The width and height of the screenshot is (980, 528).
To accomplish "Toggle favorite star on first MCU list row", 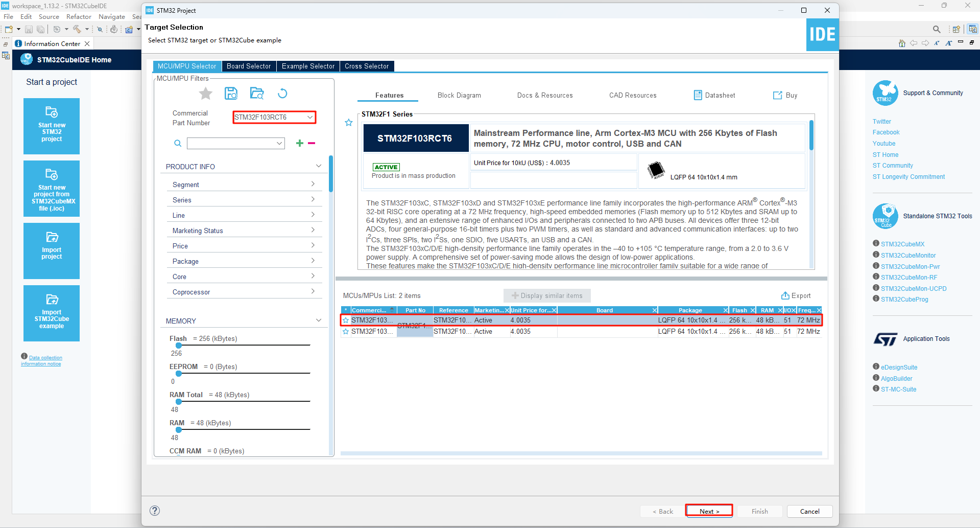I will point(346,320).
